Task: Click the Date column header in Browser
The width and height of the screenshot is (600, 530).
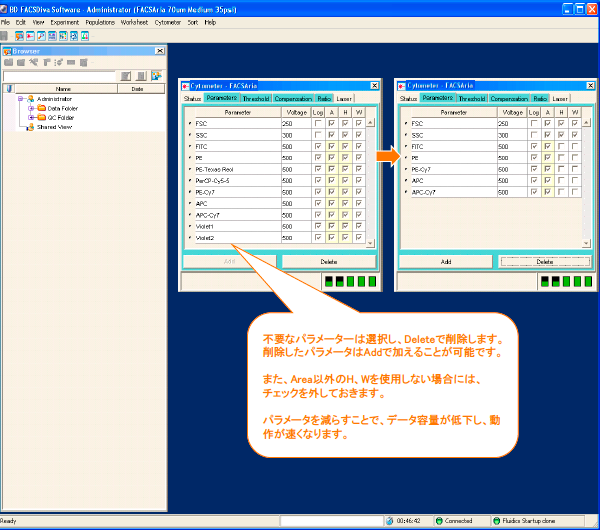Action: (141, 89)
